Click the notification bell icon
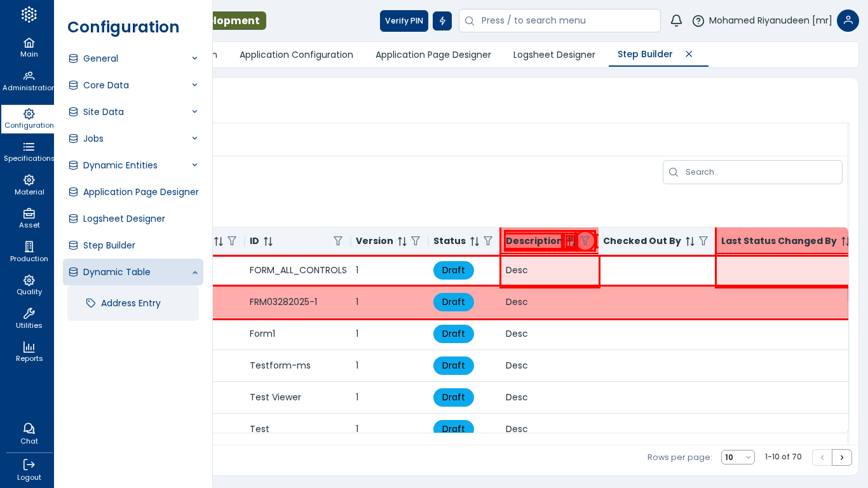The width and height of the screenshot is (868, 488). 676,21
